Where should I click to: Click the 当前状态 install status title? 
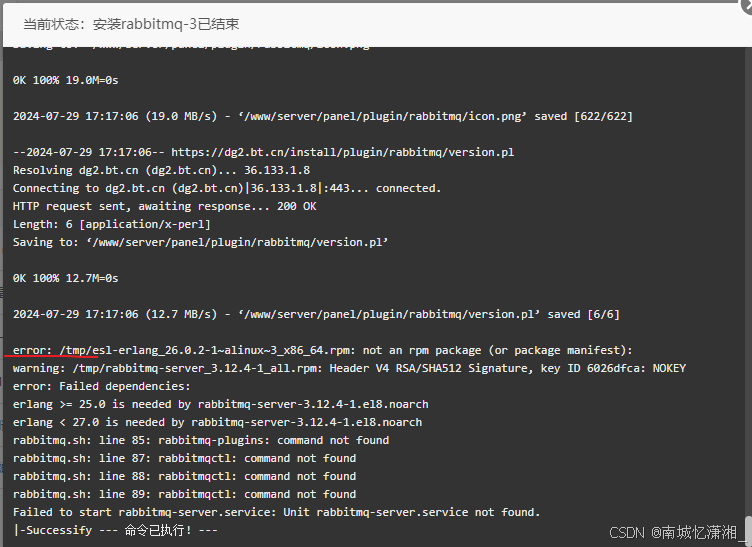pyautogui.click(x=131, y=24)
